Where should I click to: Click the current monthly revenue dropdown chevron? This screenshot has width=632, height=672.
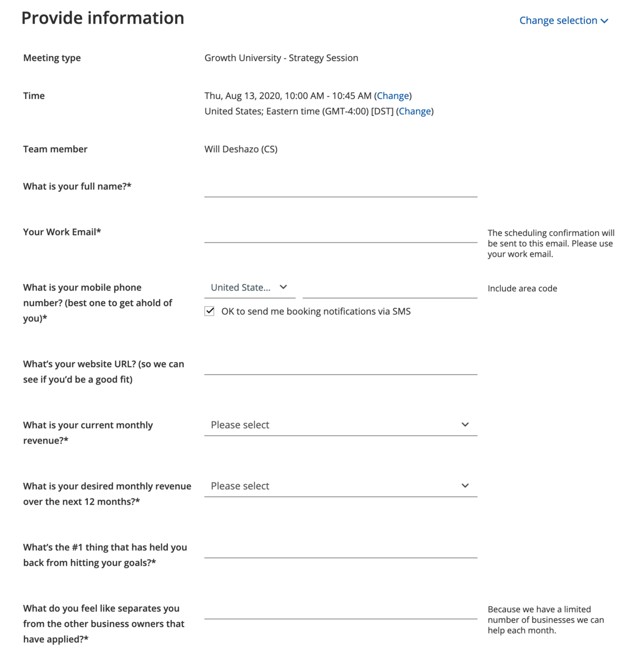pos(465,424)
